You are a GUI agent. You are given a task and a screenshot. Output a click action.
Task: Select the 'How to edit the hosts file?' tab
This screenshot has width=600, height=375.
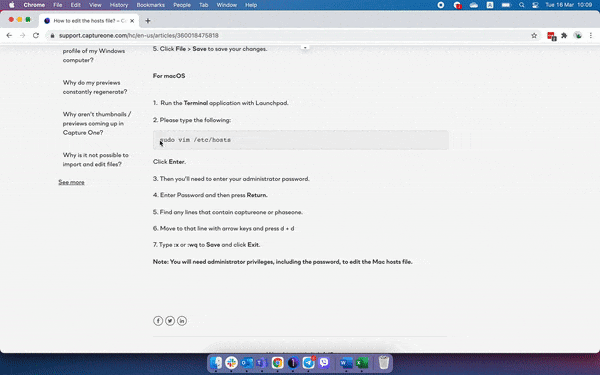point(89,21)
